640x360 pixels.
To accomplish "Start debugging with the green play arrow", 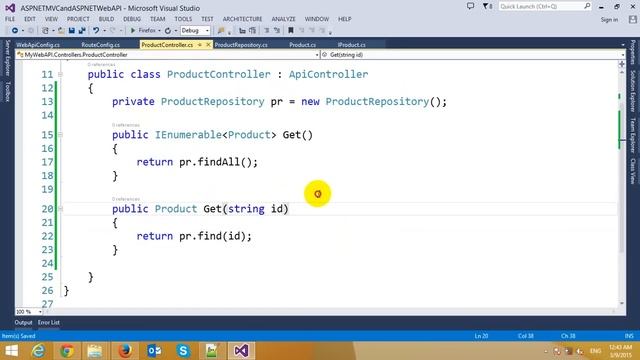I will (x=133, y=31).
